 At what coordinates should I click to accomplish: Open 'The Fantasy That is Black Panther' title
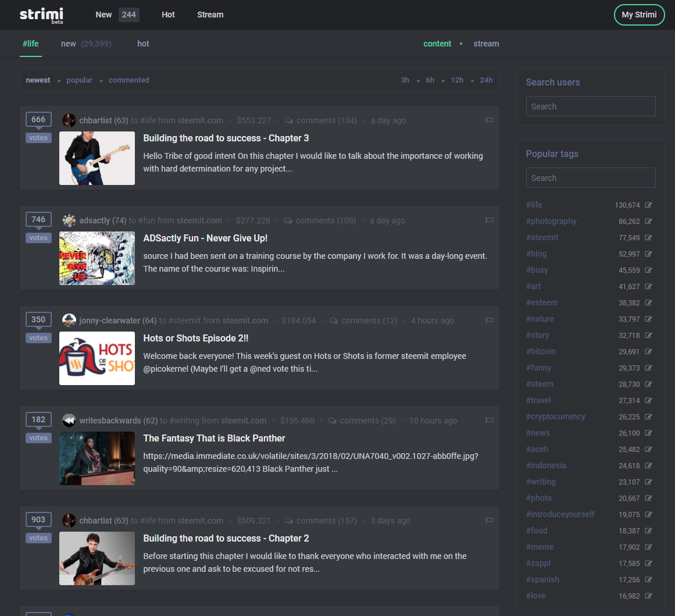(x=214, y=438)
